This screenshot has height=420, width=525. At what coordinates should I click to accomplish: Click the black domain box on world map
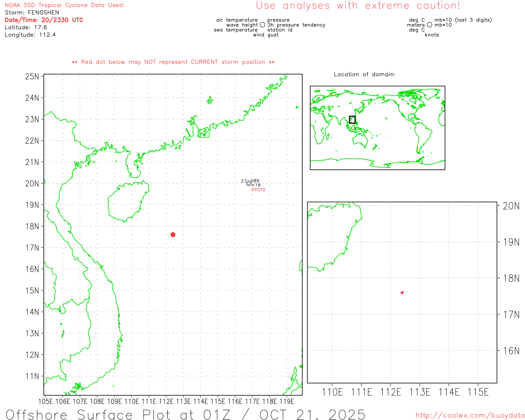[352, 119]
